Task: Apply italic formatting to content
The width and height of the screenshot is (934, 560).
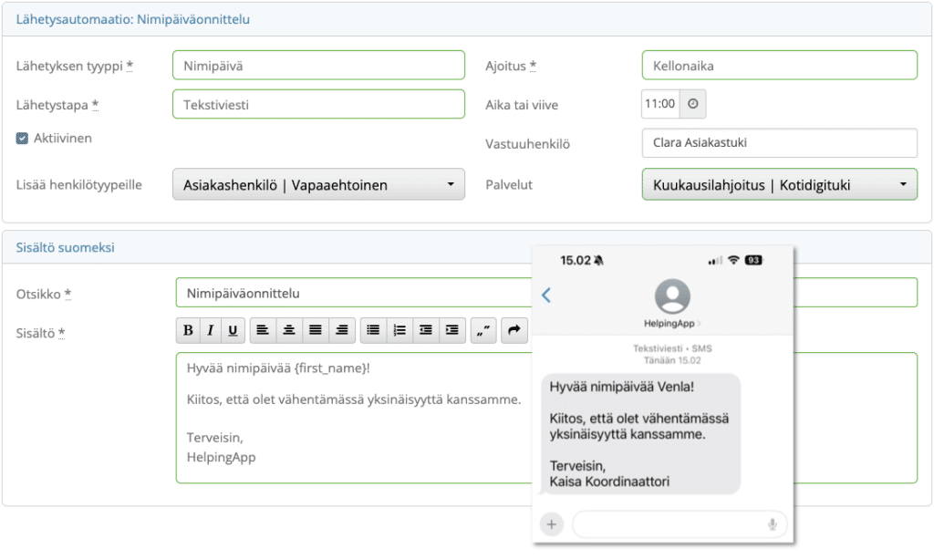Action: [210, 330]
